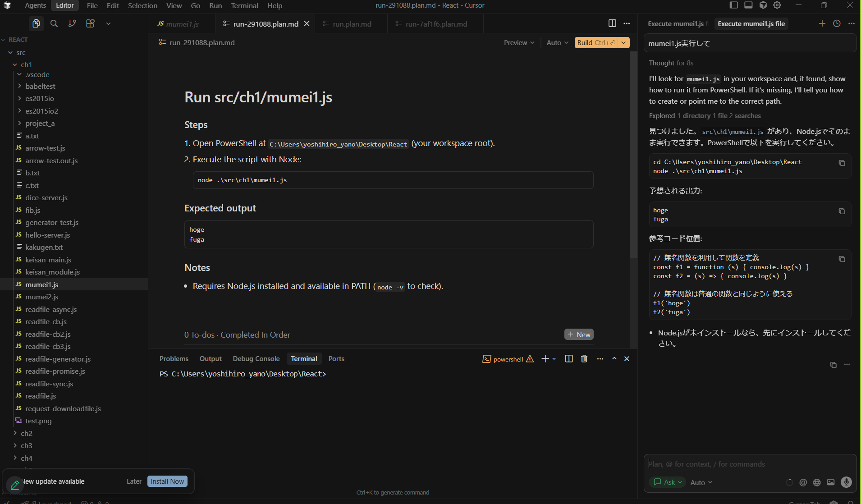The height and width of the screenshot is (504, 861).
Task: Open Cursor settings gear icon
Action: pos(777,5)
